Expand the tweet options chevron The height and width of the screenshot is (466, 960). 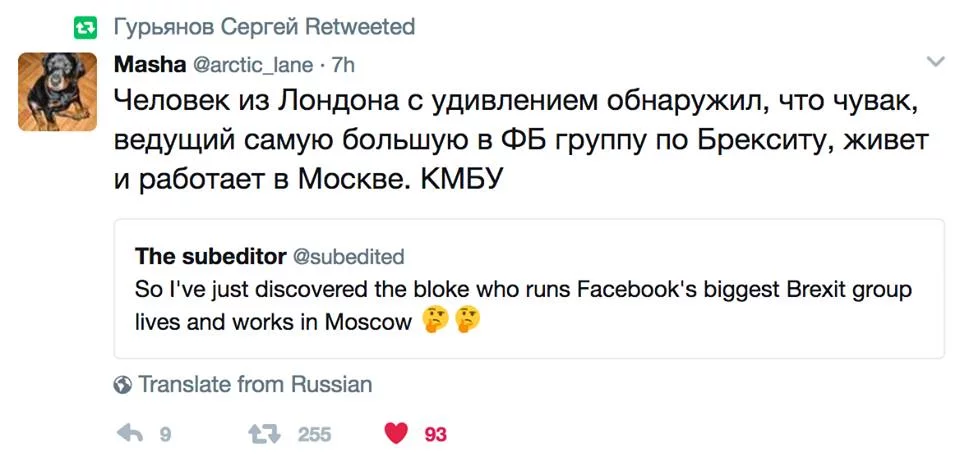936,63
